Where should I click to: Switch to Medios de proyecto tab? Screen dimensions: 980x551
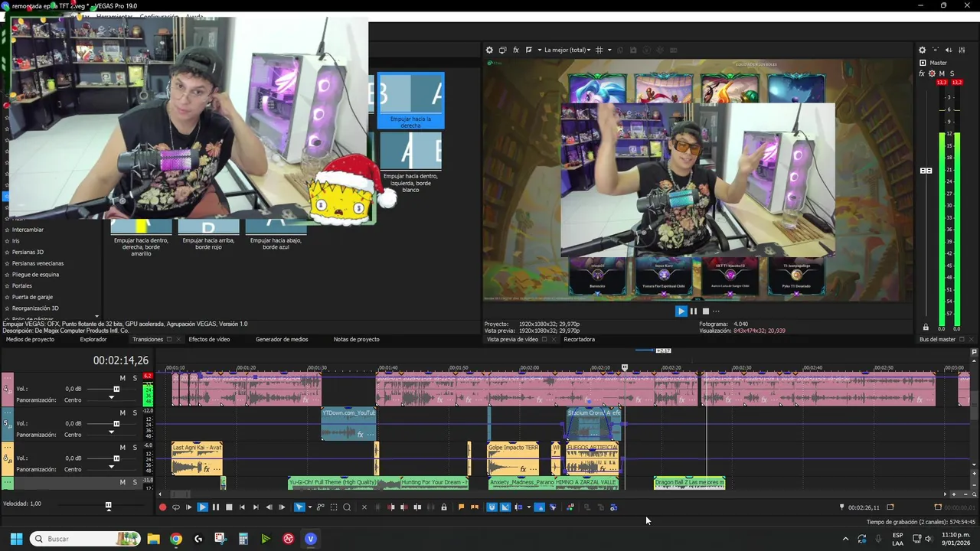(30, 339)
